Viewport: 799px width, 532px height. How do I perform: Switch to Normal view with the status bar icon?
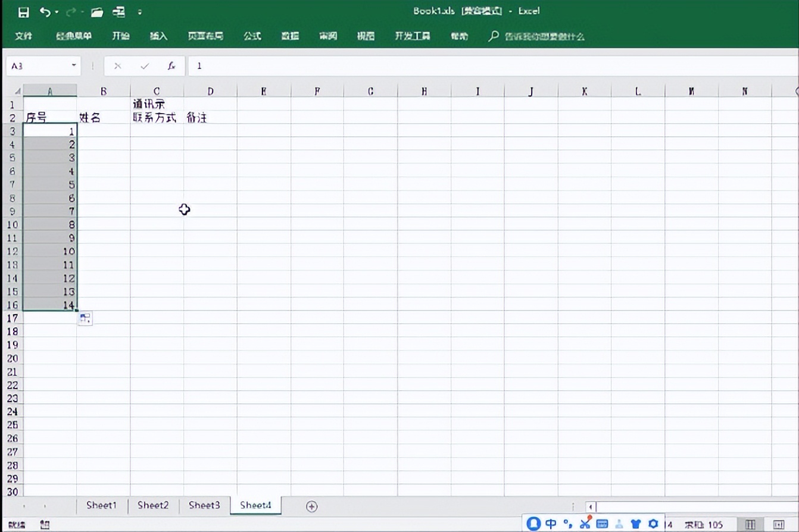click(750, 525)
